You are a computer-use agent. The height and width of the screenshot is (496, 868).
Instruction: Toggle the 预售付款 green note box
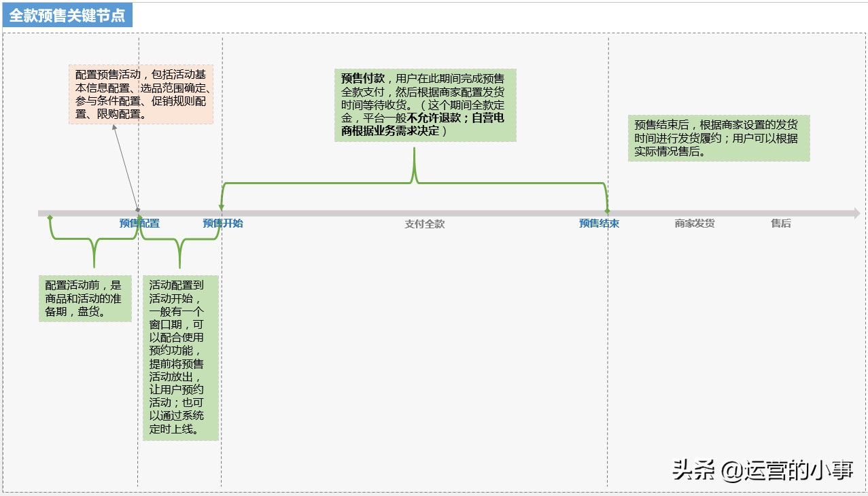425,104
